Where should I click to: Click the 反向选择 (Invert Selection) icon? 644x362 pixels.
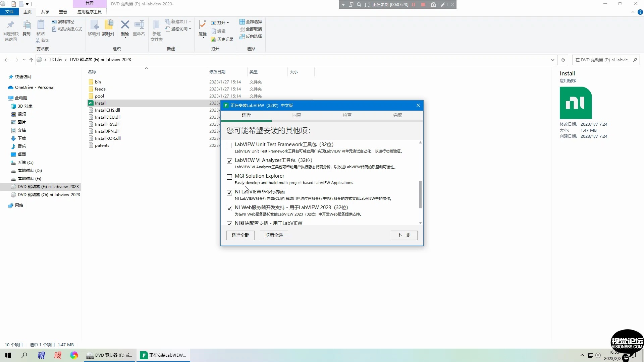(251, 36)
